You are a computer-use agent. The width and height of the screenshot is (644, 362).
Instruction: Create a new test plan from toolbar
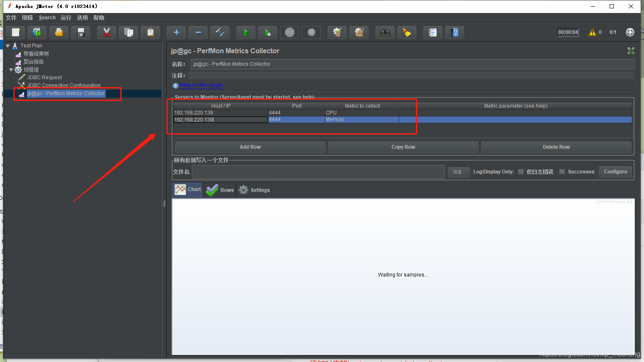pos(16,32)
